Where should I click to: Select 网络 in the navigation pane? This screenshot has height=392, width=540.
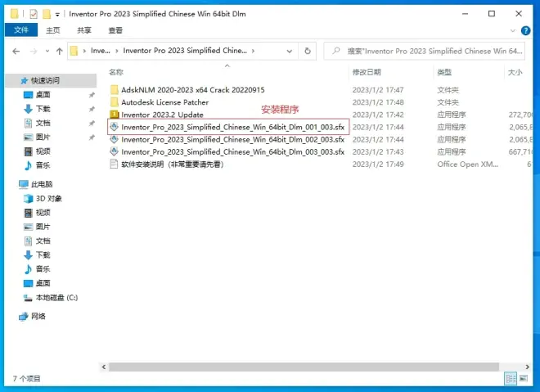(x=38, y=316)
